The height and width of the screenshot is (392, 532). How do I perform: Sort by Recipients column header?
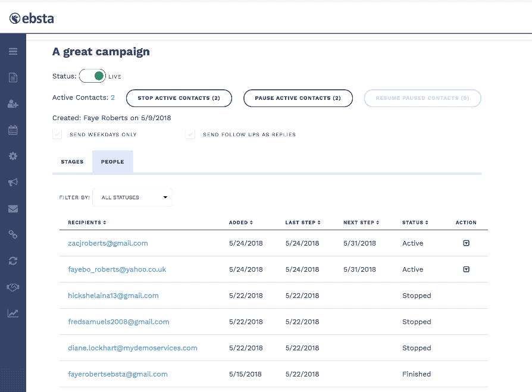pyautogui.click(x=87, y=222)
